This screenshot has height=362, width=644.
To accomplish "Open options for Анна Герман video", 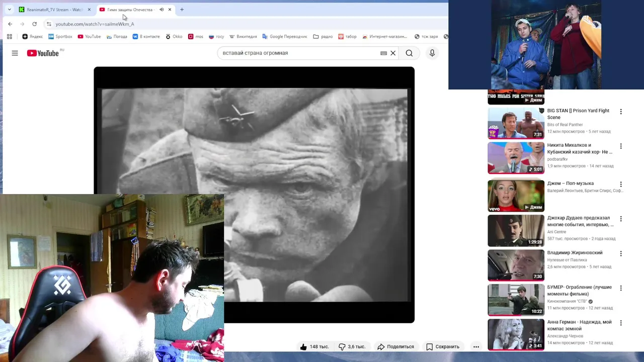I will pos(621,323).
